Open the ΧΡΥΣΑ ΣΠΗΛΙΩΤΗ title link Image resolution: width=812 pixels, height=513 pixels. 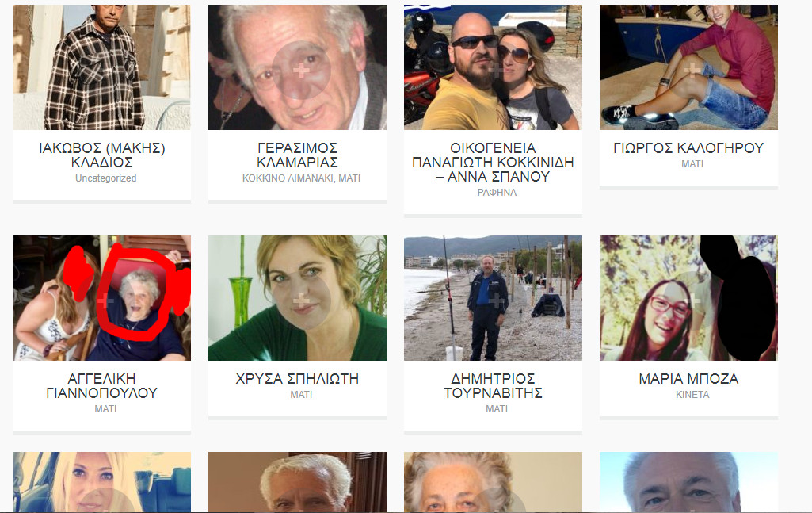pos(297,379)
